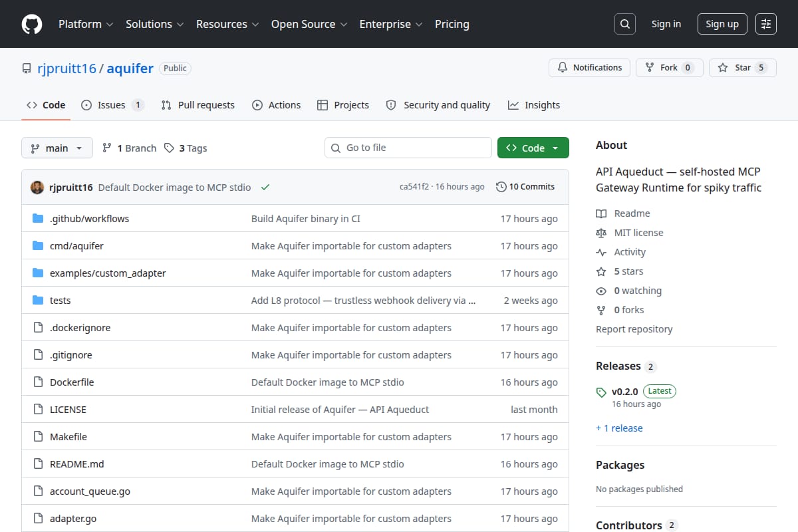The image size is (798, 532).
Task: Click the scale icon beside MIT license
Action: (x=601, y=233)
